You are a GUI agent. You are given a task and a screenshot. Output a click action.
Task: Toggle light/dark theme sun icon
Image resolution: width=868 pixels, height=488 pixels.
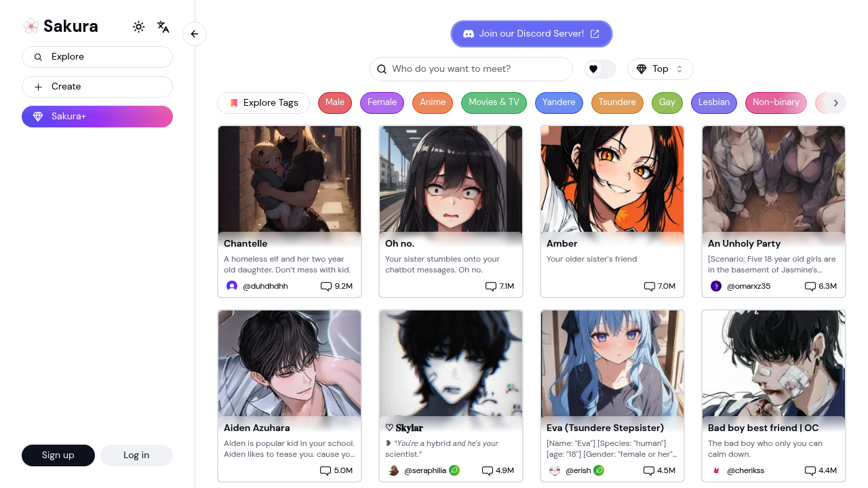139,27
